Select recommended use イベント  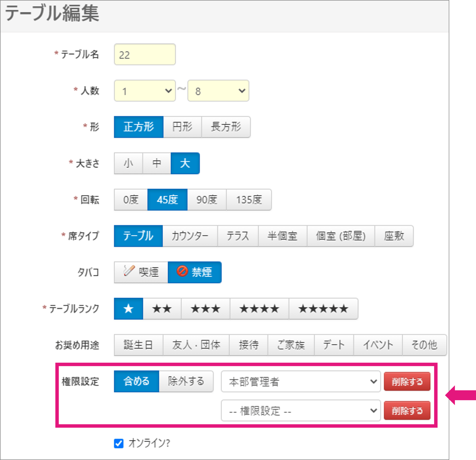tap(378, 345)
